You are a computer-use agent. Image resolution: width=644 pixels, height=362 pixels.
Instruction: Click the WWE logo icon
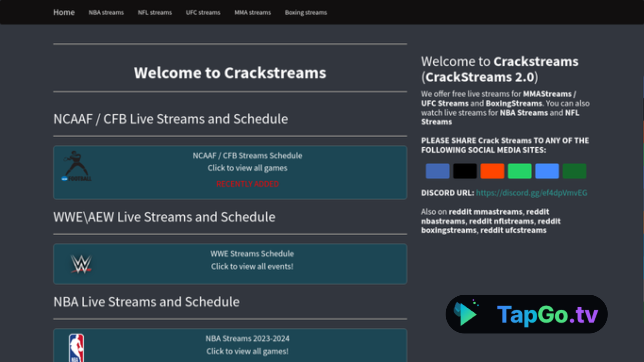[81, 264]
